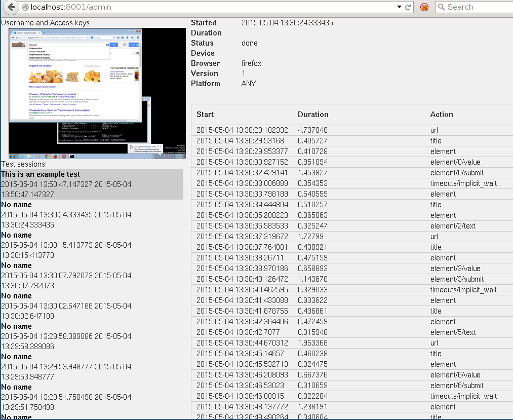The width and height of the screenshot is (513, 420).
Task: Click the red blocker extension icon
Action: tap(424, 7)
